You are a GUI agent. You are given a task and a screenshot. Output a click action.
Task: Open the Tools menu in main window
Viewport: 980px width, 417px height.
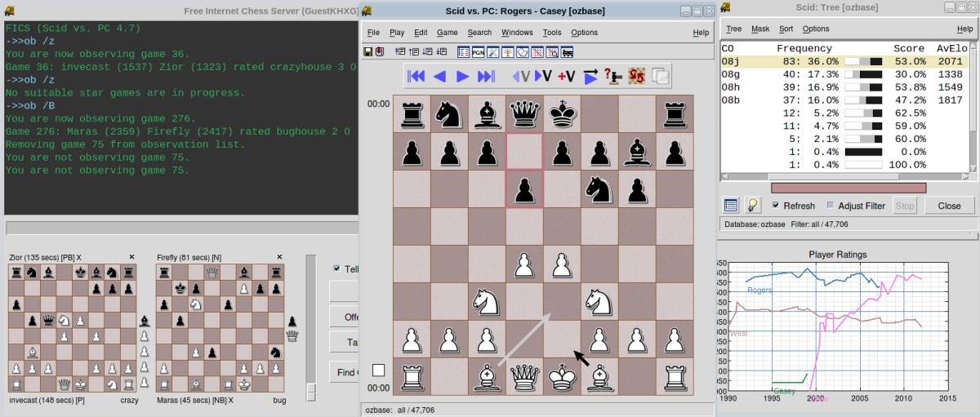(x=552, y=33)
